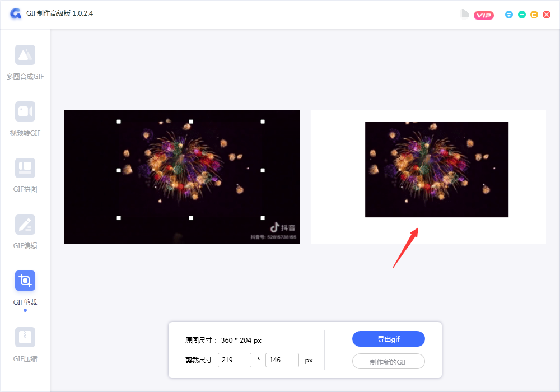Click the right-middle crop handle
The image size is (560, 392).
click(263, 170)
